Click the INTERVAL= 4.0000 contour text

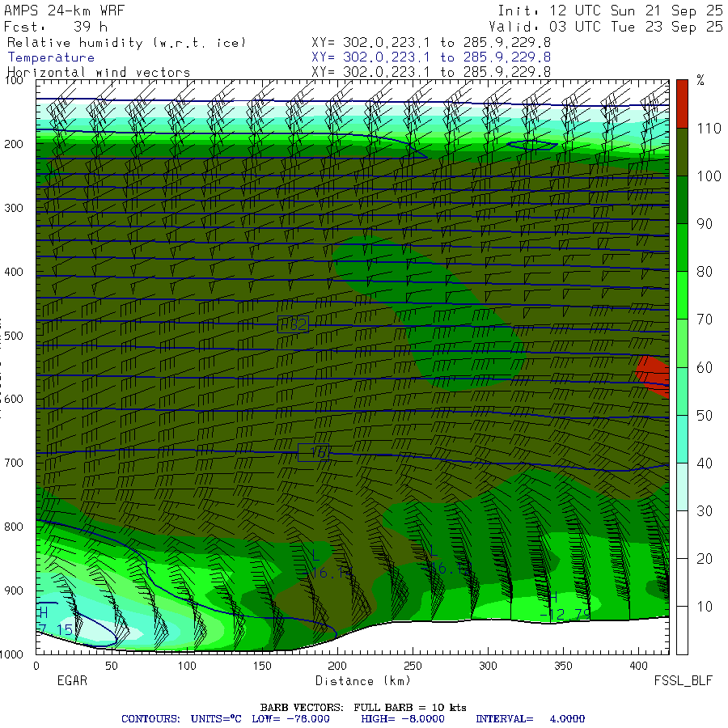[x=530, y=718]
